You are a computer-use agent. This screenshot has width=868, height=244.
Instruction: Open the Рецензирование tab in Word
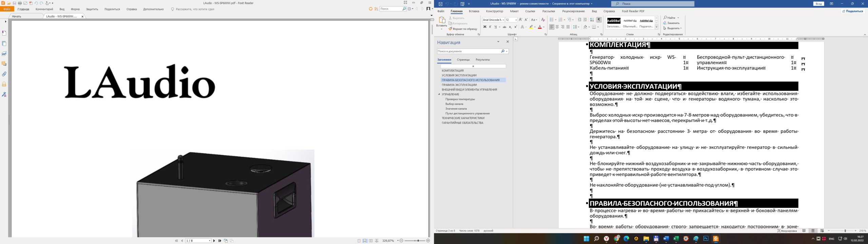pyautogui.click(x=573, y=11)
